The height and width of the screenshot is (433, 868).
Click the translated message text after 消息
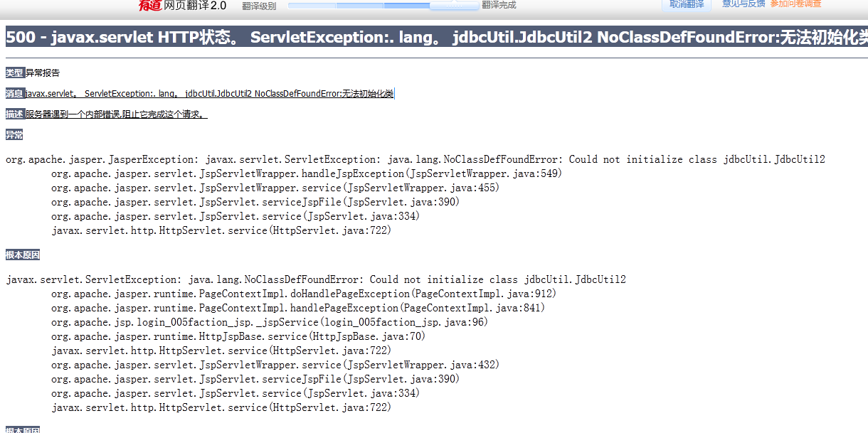(209, 93)
